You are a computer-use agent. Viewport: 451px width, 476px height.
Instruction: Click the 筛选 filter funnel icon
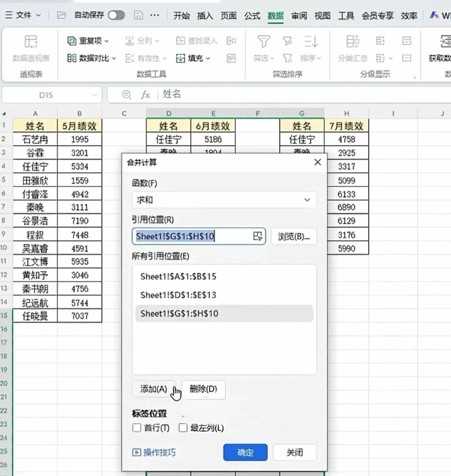[264, 41]
